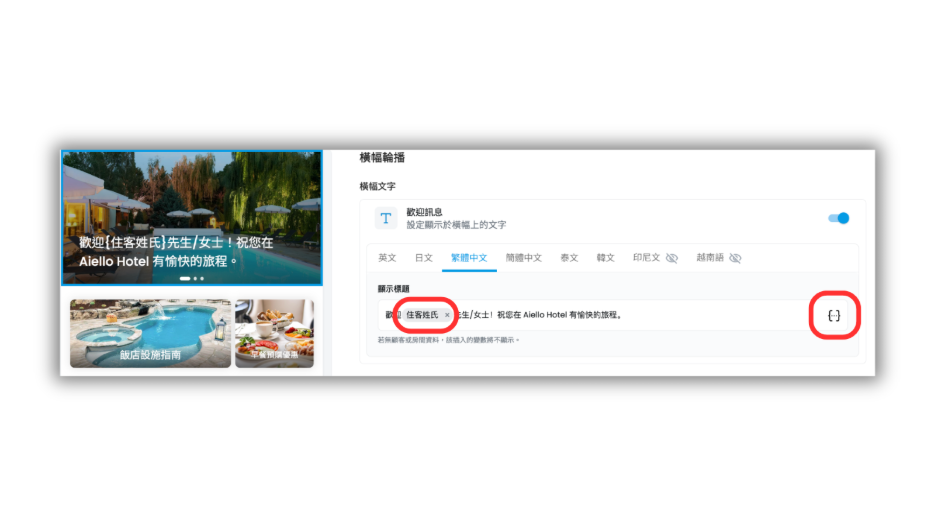Image resolution: width=936 pixels, height=526 pixels.
Task: Open the 早餐預購優惠 thumbnail card
Action: tap(275, 333)
